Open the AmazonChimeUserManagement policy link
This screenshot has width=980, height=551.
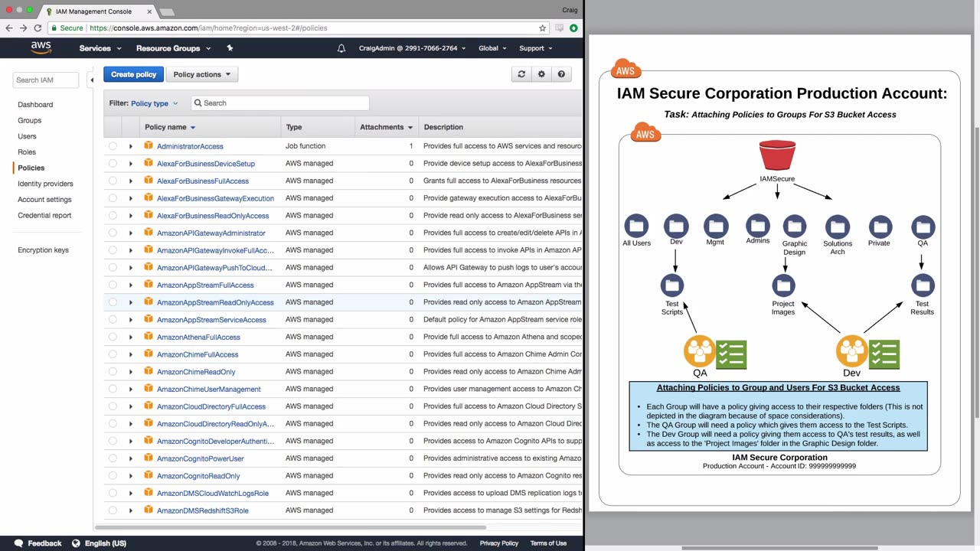tap(209, 390)
